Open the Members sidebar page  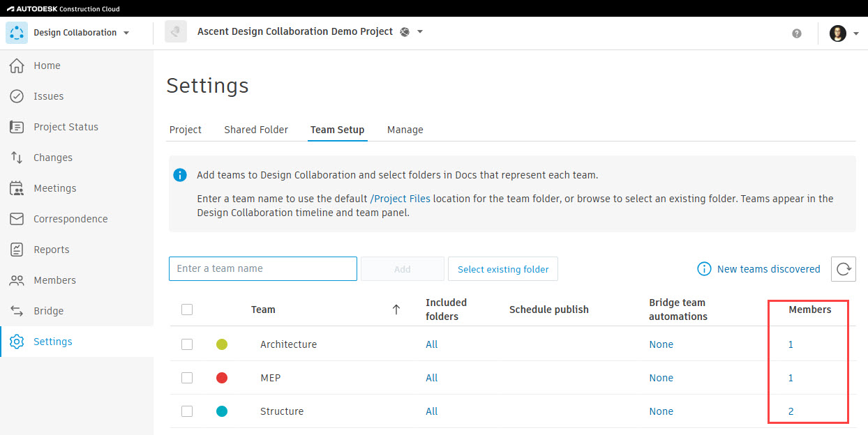[x=77, y=280]
